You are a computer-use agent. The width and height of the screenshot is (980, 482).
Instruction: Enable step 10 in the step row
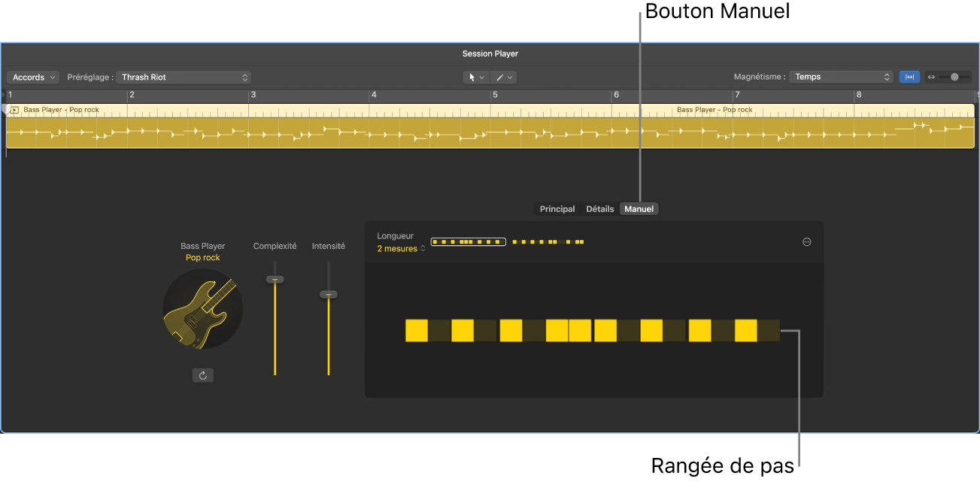point(628,330)
